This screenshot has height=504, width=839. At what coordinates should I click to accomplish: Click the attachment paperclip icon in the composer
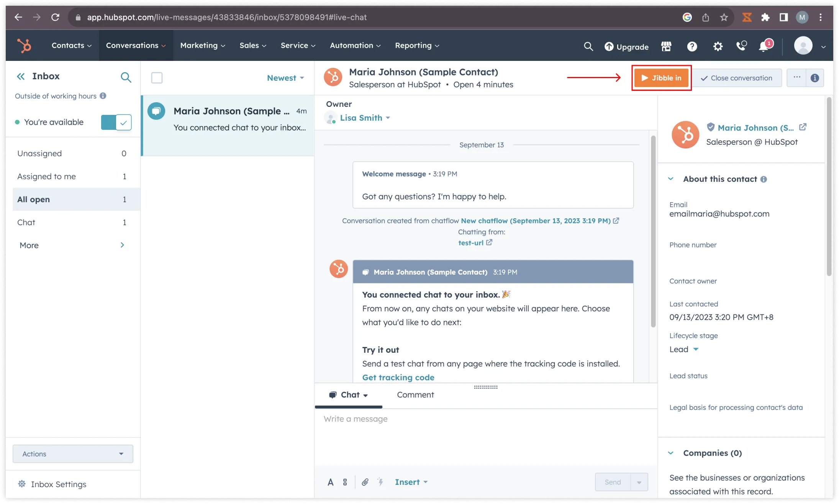[x=365, y=482]
